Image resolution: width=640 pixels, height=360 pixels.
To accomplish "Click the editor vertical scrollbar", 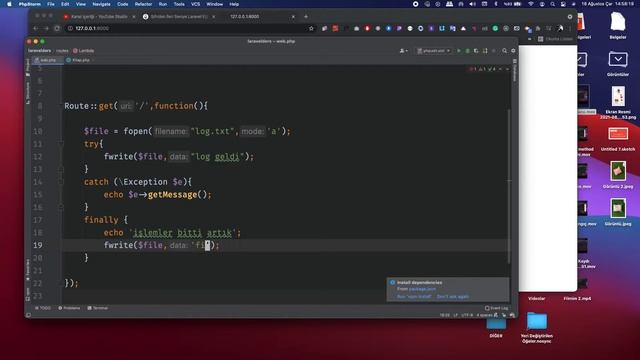I will click(x=509, y=186).
